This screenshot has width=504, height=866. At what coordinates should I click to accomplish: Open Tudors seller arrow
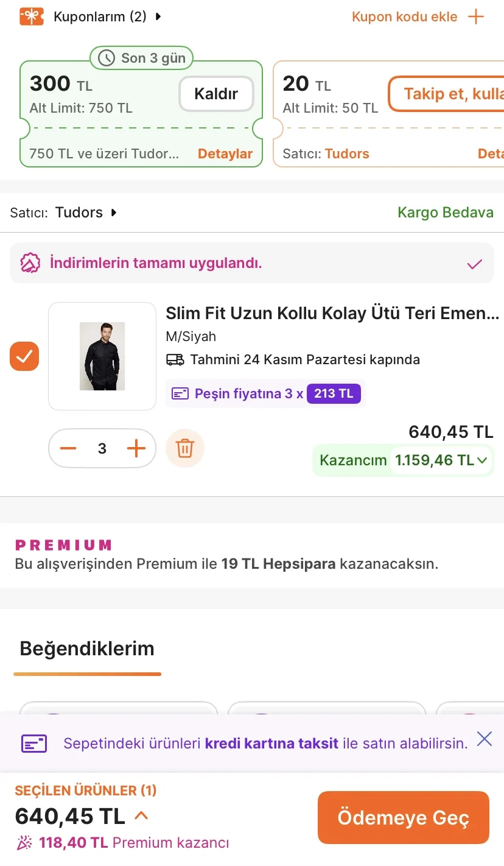(x=113, y=213)
